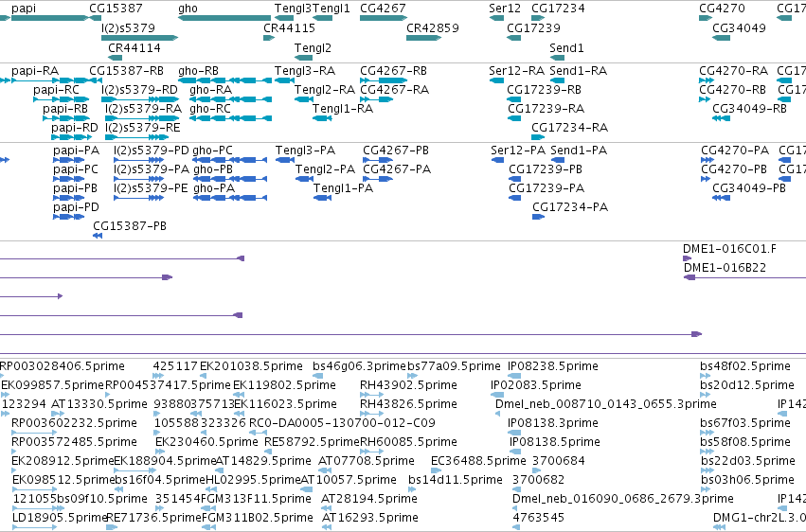Viewport: 806px width, 532px height.
Task: Select EST RP003572485.5prime
Action: pos(75,442)
